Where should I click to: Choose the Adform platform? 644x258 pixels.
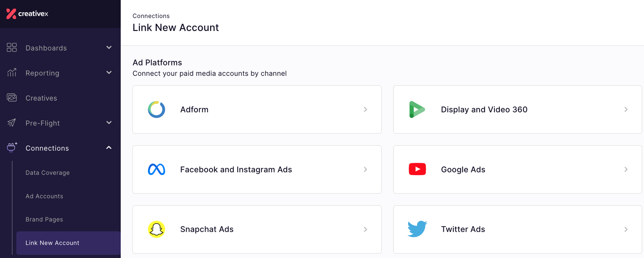pos(257,110)
